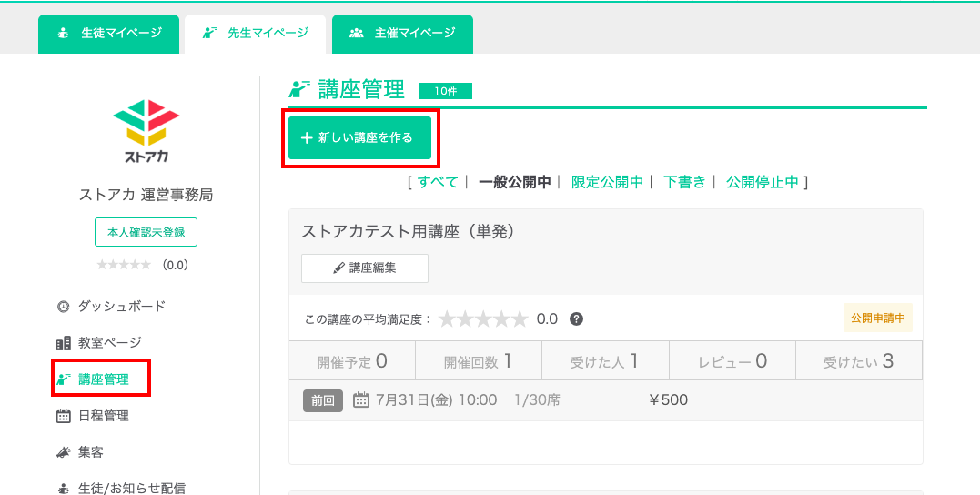Click the plus icon on 新しい講座を作る

click(x=307, y=138)
